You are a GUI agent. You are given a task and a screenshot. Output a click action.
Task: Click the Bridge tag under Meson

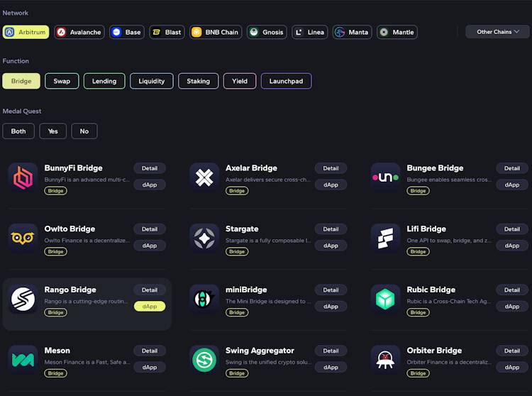tap(55, 373)
